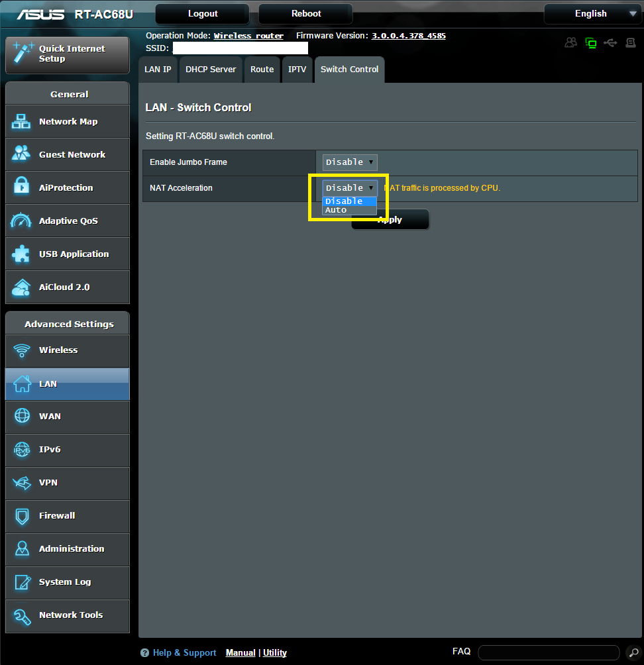The image size is (644, 665).
Task: Open the English language dropdown
Action: 592,14
